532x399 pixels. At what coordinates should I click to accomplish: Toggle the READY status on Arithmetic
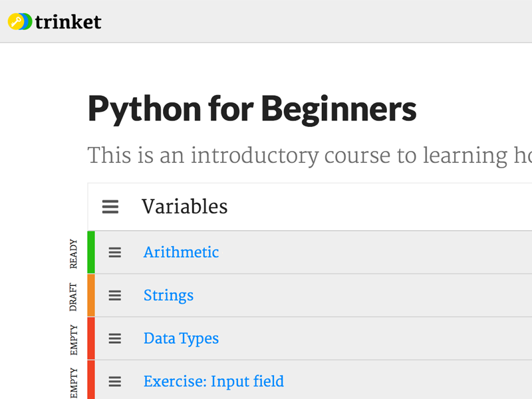(90, 252)
